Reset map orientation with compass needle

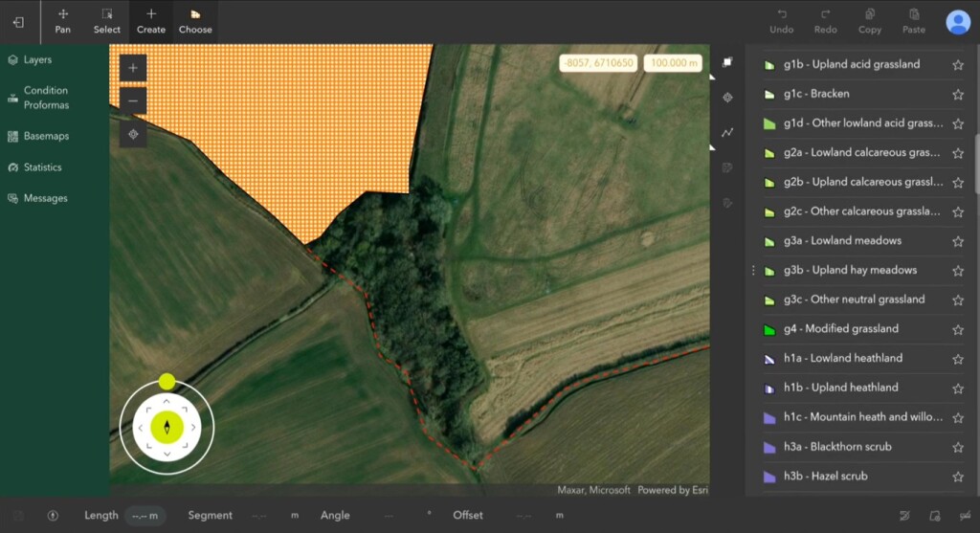coord(167,427)
